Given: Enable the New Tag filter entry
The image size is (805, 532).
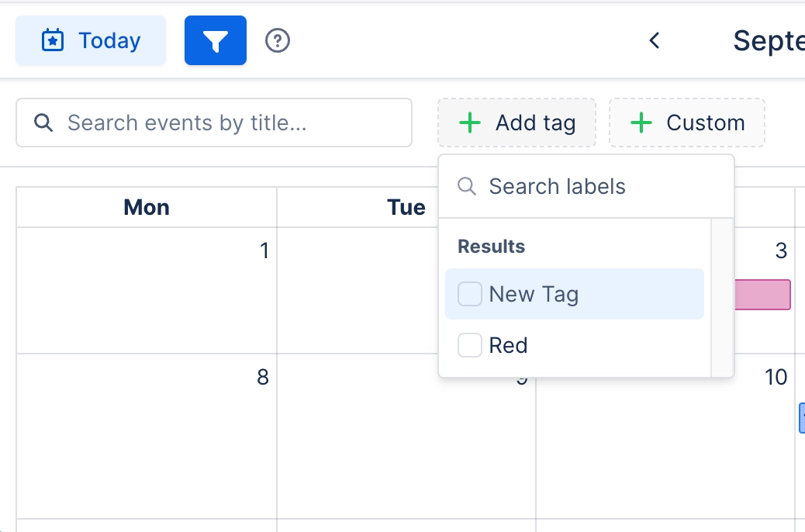Looking at the screenshot, I should [x=574, y=294].
